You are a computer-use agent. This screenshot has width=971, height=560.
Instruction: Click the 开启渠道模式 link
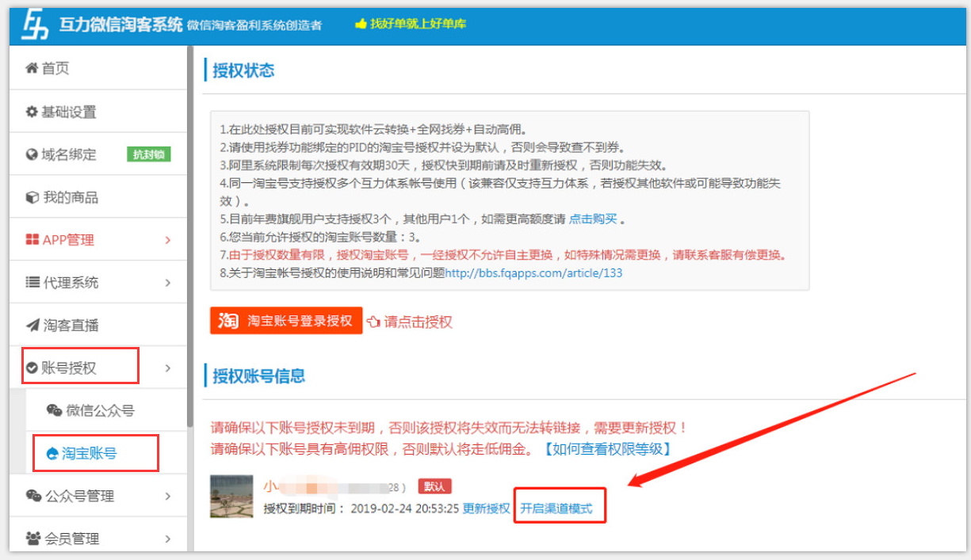pyautogui.click(x=556, y=509)
